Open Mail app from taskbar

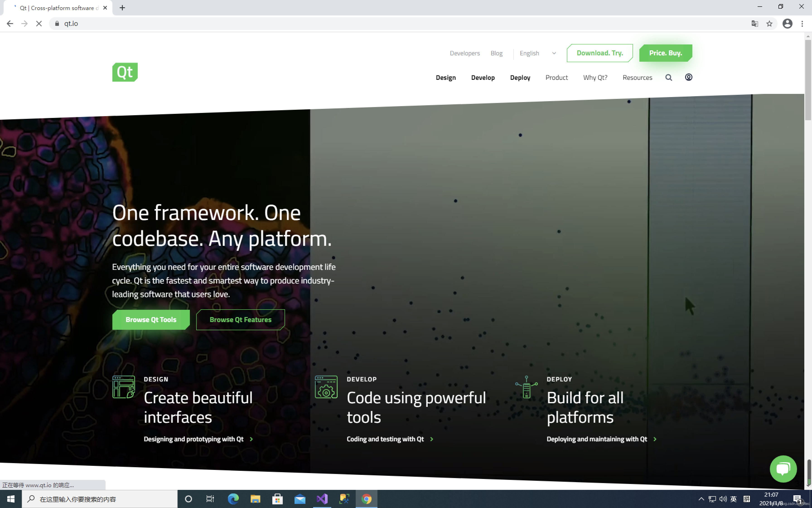[300, 499]
